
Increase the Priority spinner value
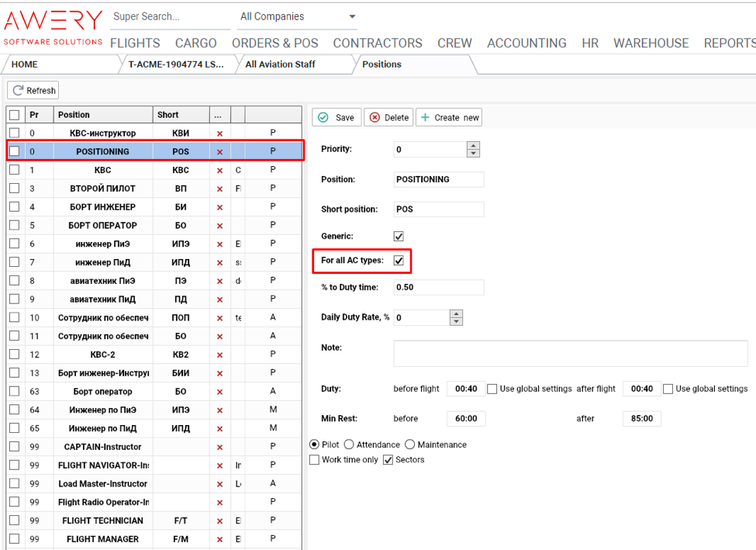pyautogui.click(x=474, y=146)
